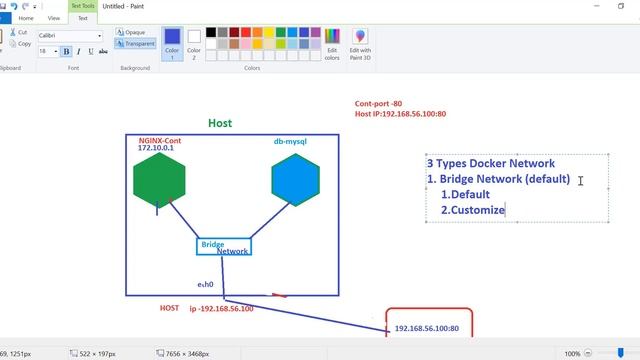Pick the yellow color swatch
This screenshot has height=360, width=640.
pyautogui.click(x=269, y=32)
